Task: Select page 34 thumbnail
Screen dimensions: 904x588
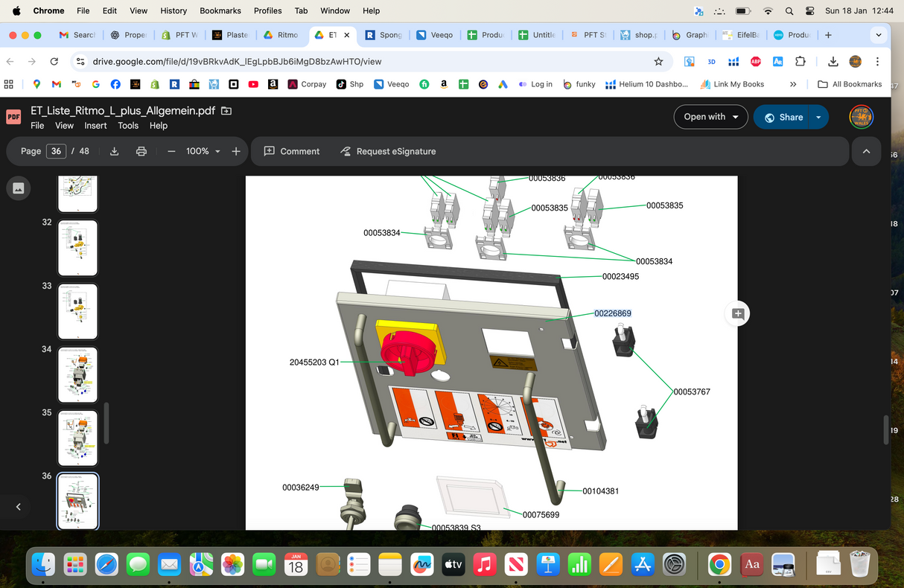Action: [x=78, y=374]
